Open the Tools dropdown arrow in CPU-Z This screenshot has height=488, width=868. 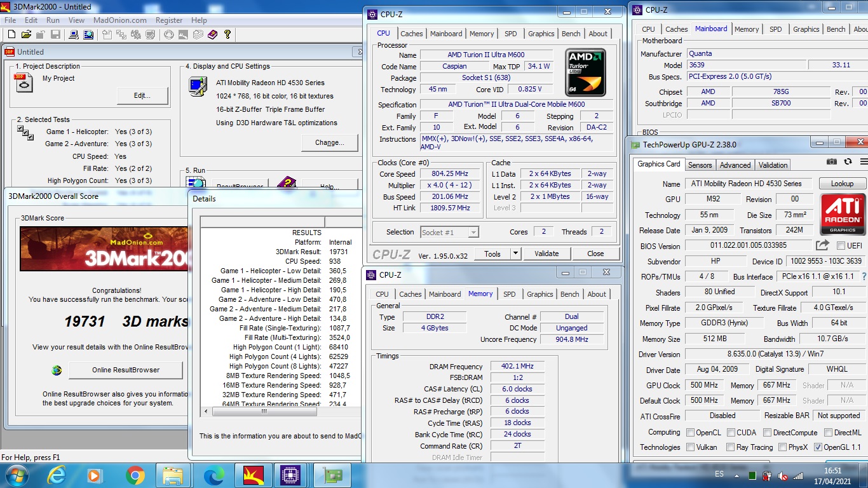pos(515,254)
